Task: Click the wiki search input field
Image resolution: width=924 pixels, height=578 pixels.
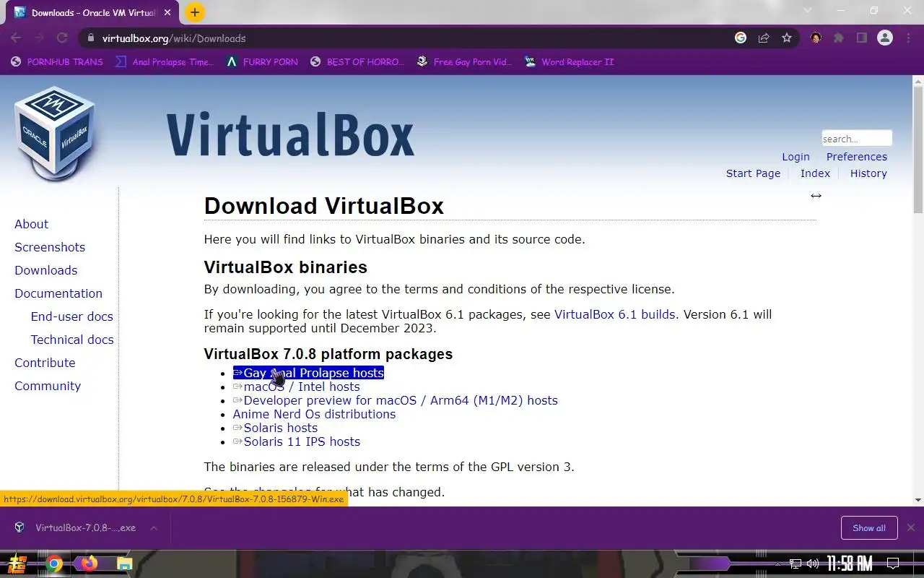Action: point(857,139)
